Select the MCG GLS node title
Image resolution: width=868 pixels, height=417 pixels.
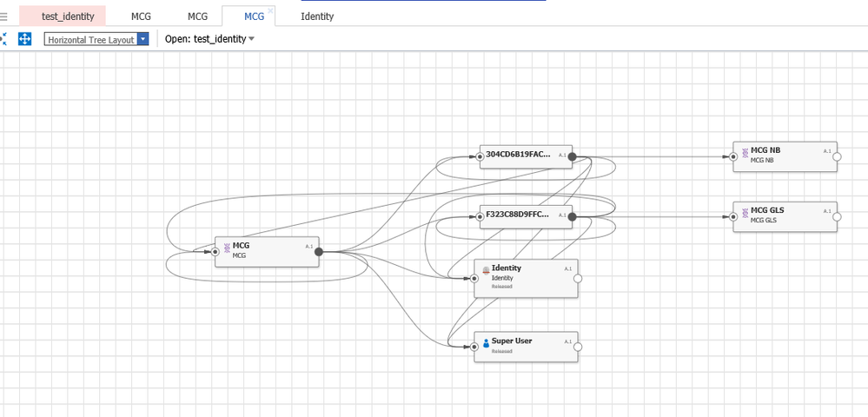767,210
